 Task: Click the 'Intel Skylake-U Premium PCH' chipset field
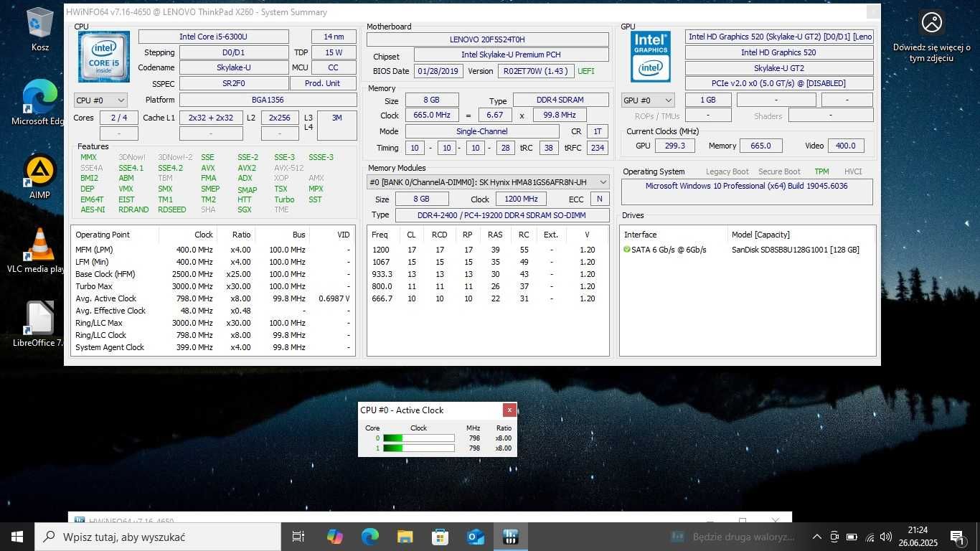pyautogui.click(x=512, y=55)
